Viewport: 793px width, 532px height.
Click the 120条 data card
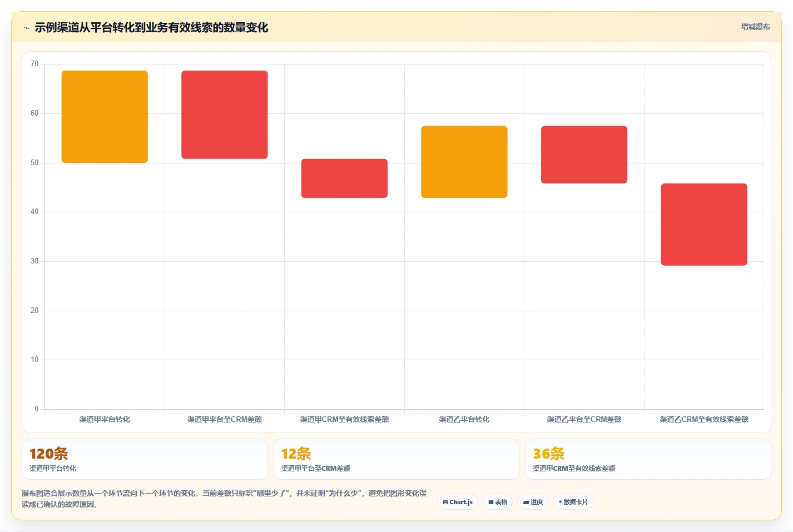(x=145, y=459)
